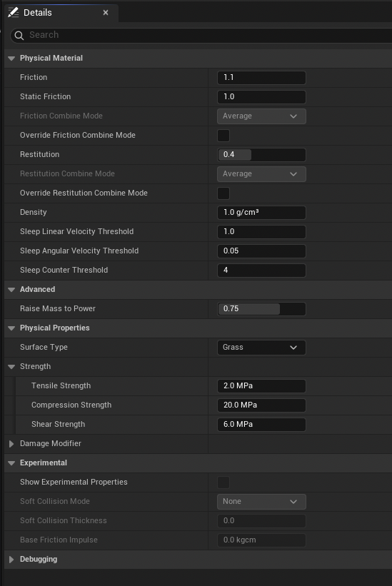The image size is (392, 586).
Task: Open the Soft Collision Mode dropdown
Action: (261, 502)
